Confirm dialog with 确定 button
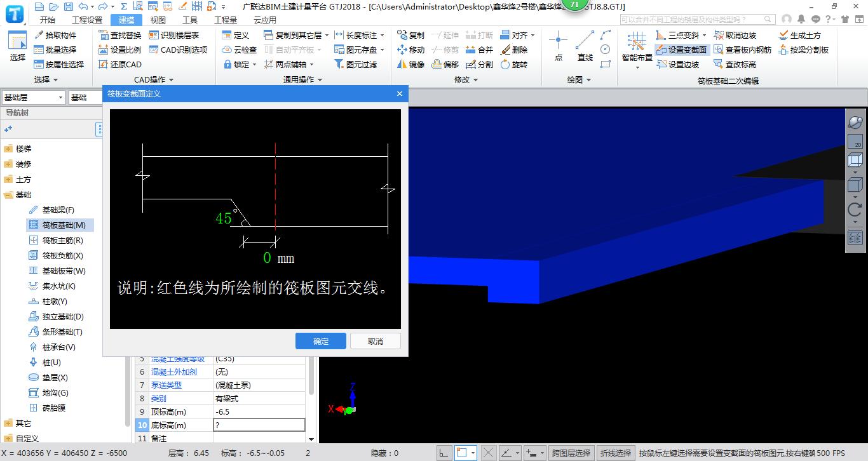The height and width of the screenshot is (461, 868). point(321,341)
